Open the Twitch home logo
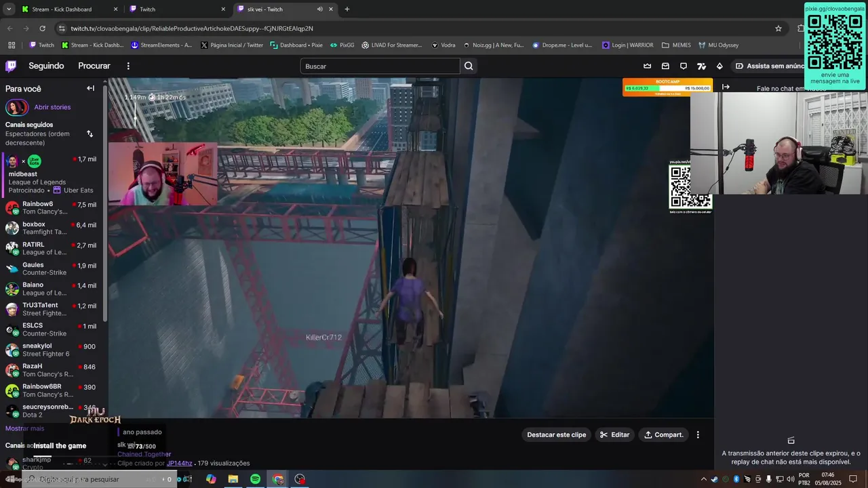The height and width of the screenshot is (488, 868). tap(11, 66)
